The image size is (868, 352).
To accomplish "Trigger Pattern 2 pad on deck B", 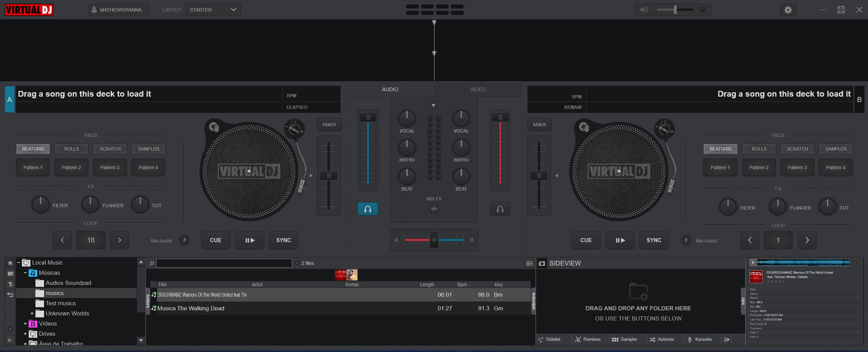I will (759, 168).
